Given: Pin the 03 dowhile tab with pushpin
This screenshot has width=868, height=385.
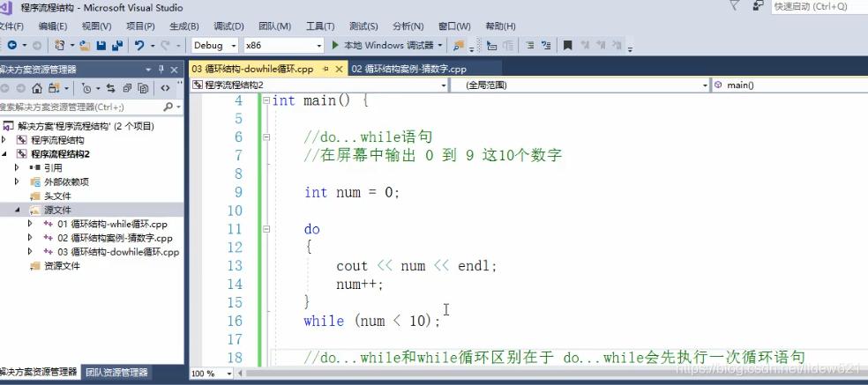Looking at the screenshot, I should [326, 69].
